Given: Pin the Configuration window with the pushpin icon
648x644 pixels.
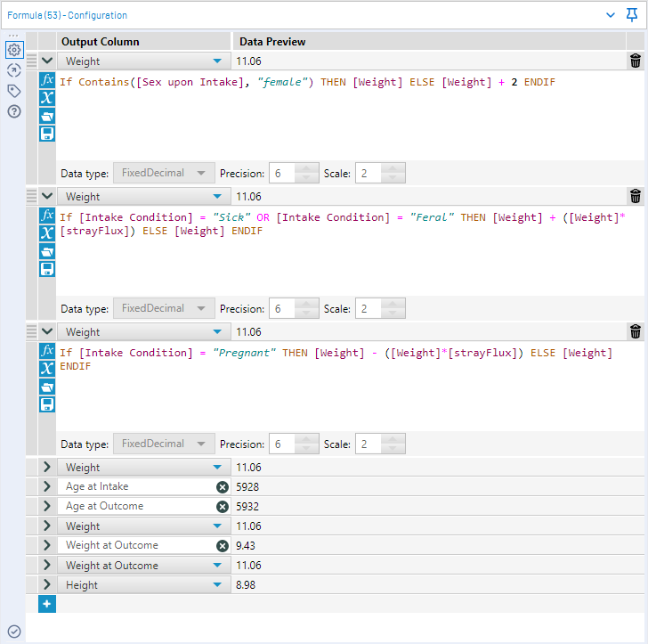Looking at the screenshot, I should (631, 15).
